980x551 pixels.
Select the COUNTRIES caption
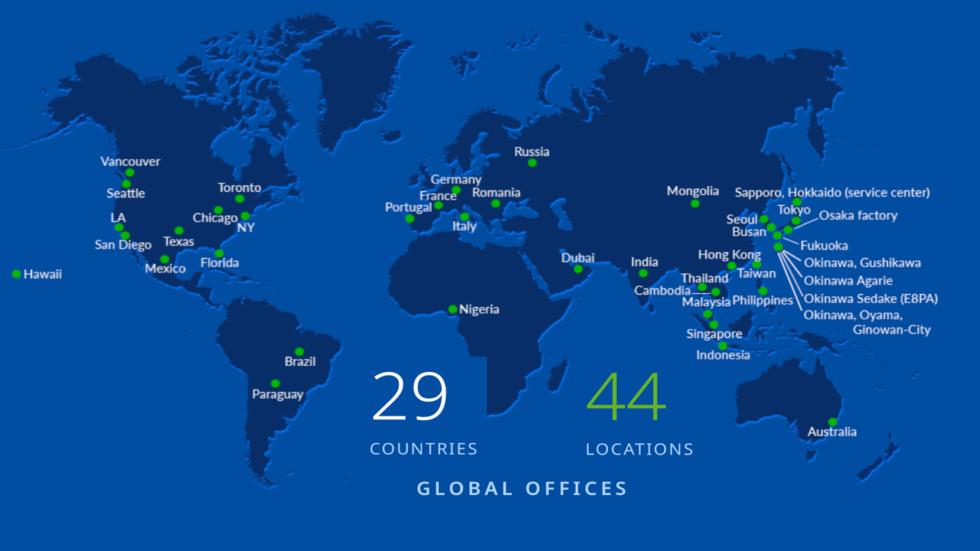click(423, 448)
